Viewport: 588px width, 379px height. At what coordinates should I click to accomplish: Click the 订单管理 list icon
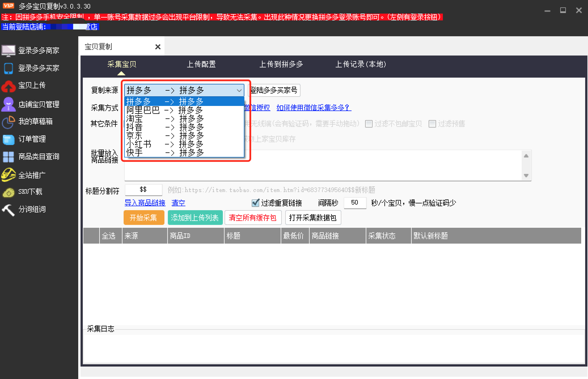(x=8, y=139)
